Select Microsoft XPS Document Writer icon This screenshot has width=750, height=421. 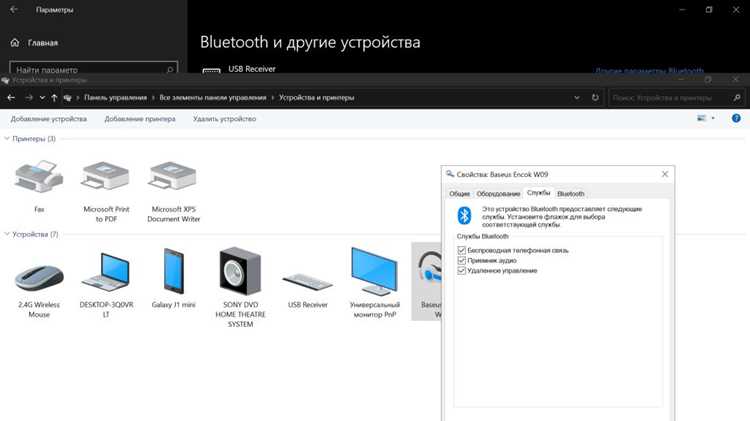pyautogui.click(x=173, y=177)
